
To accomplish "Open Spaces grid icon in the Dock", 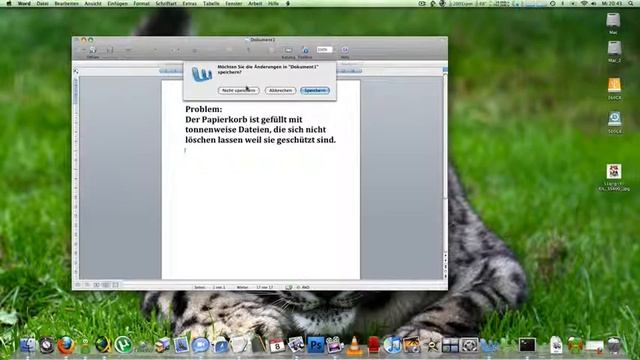I will [x=450, y=345].
